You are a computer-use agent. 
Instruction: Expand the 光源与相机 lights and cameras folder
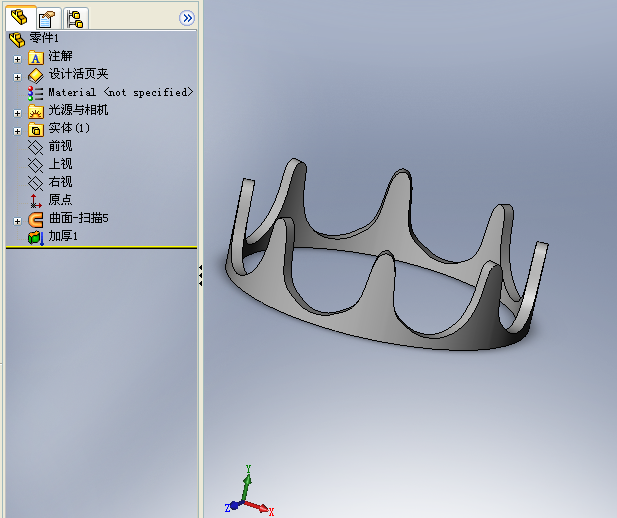point(17,113)
